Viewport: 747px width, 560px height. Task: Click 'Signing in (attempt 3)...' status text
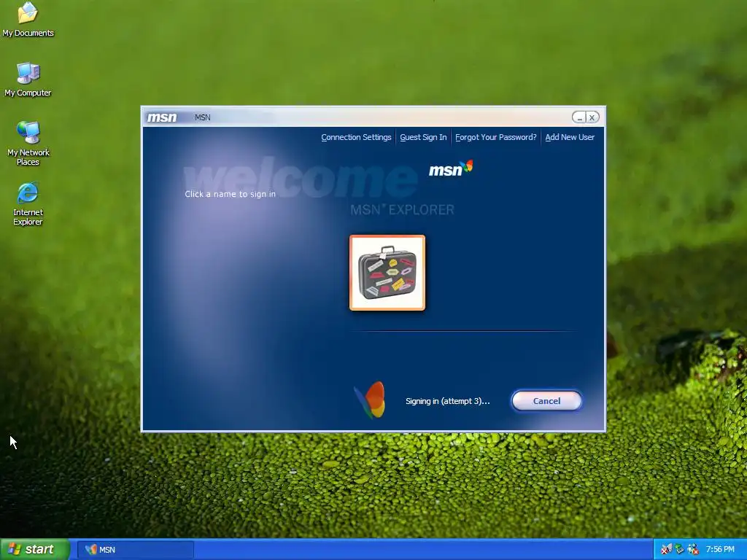447,401
